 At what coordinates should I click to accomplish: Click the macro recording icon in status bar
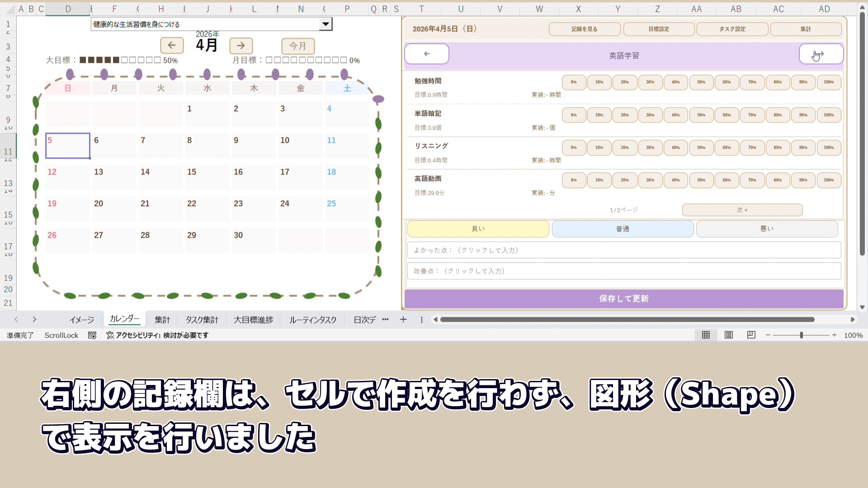tap(92, 335)
